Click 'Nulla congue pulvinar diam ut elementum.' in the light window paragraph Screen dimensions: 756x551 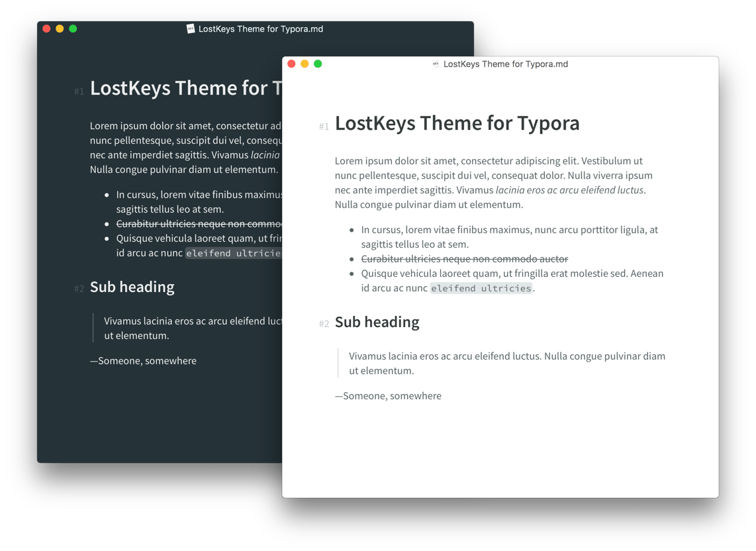coord(429,205)
